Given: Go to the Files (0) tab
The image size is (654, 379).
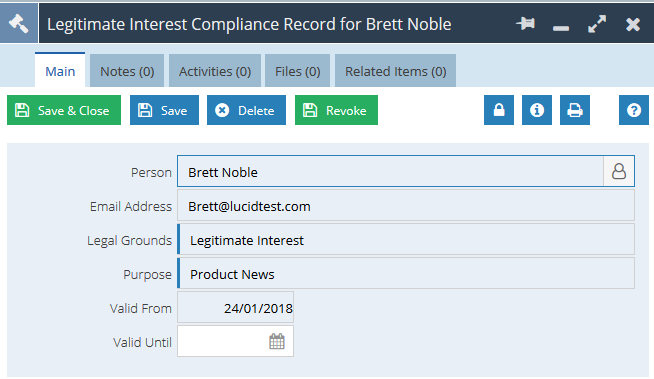Looking at the screenshot, I should (297, 71).
